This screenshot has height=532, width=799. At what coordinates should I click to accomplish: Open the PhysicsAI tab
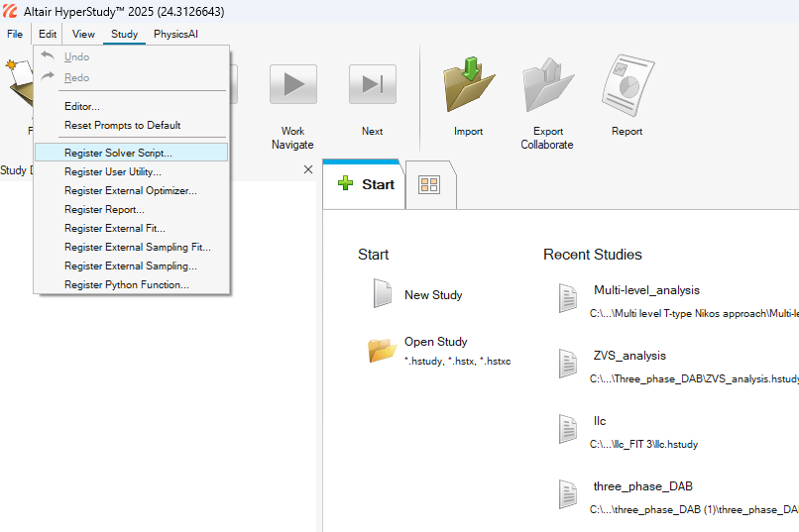[x=175, y=34]
